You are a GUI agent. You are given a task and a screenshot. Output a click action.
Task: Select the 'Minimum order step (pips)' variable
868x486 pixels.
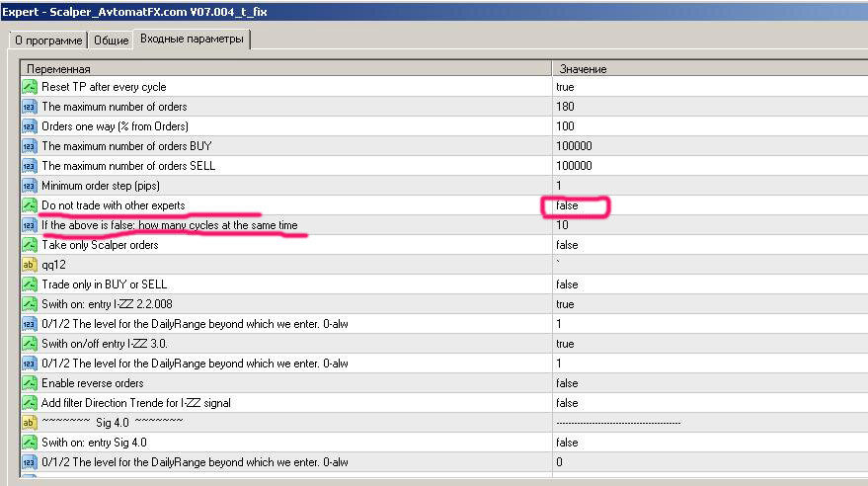click(x=100, y=186)
